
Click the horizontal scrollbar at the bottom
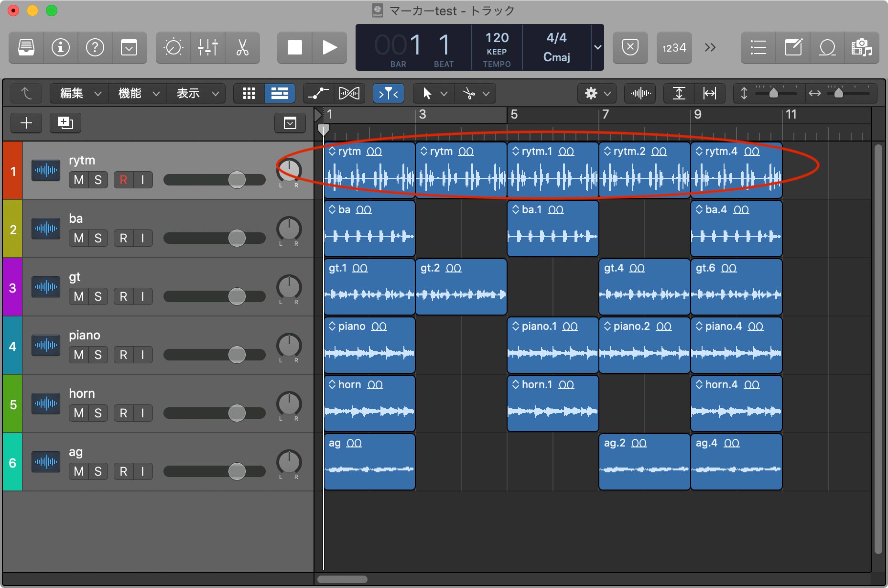pyautogui.click(x=342, y=579)
